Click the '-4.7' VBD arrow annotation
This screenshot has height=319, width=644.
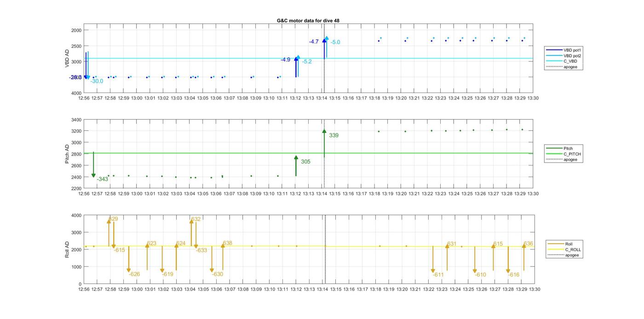[314, 42]
